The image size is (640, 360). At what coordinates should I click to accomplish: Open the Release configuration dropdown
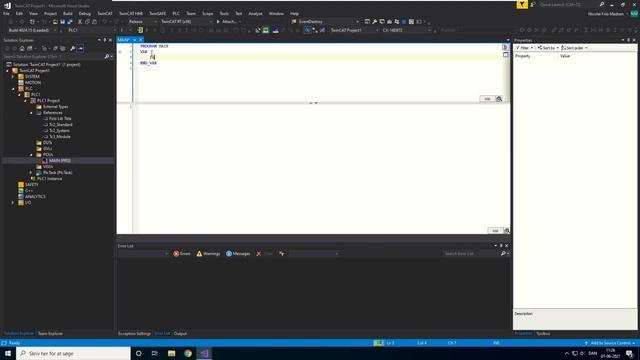pos(142,22)
